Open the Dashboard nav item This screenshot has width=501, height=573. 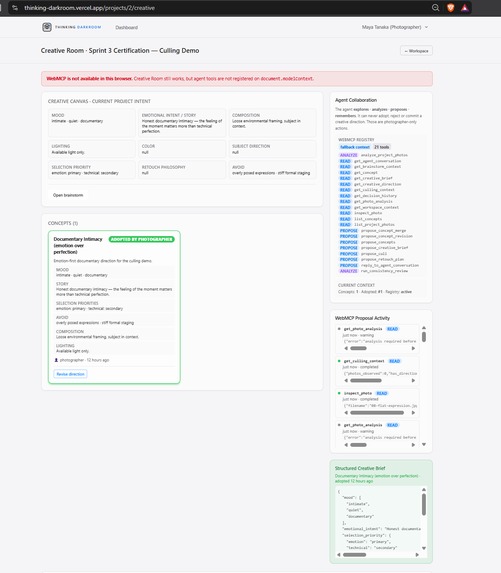126,27
